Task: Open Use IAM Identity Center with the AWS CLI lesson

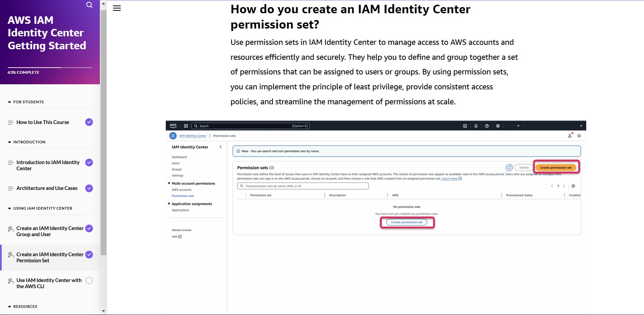Action: point(49,283)
